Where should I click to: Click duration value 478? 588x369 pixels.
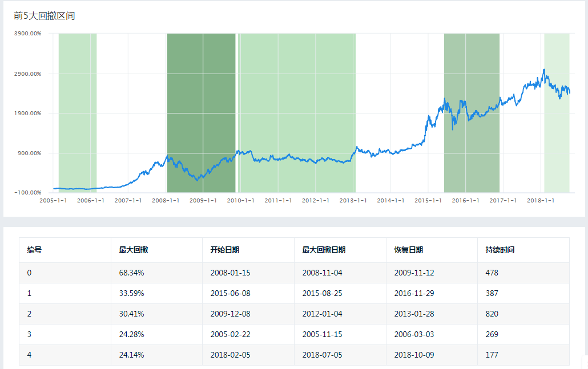click(x=492, y=273)
